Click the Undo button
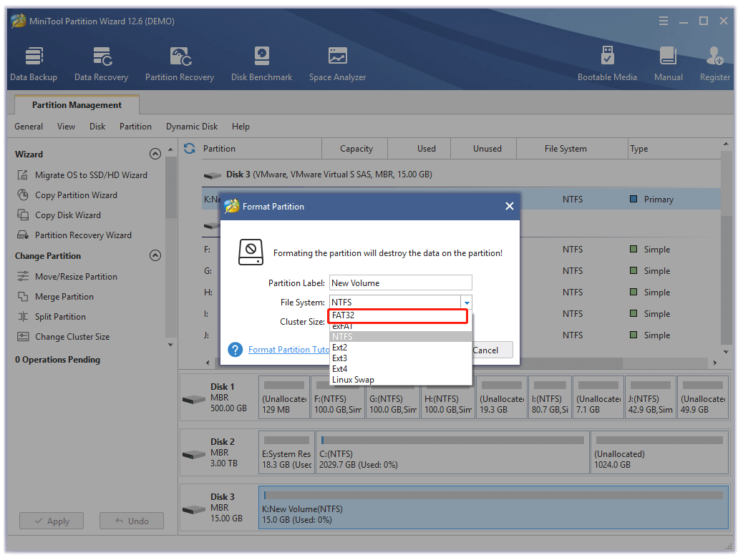This screenshot has width=743, height=560. tap(132, 521)
